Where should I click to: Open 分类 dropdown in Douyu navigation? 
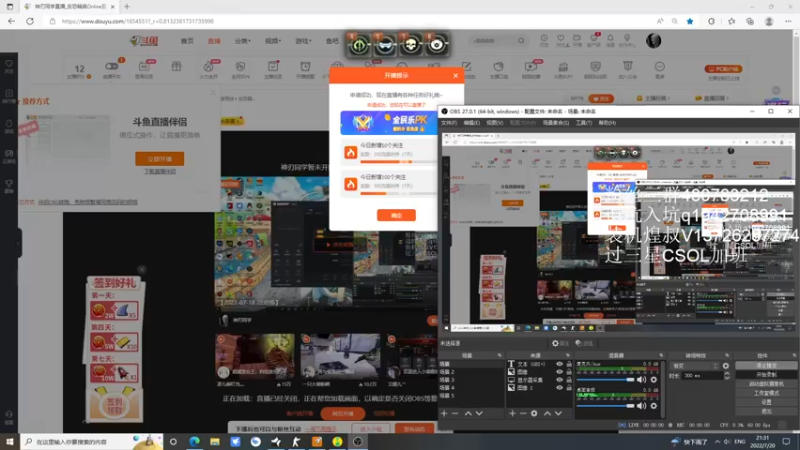tap(242, 41)
